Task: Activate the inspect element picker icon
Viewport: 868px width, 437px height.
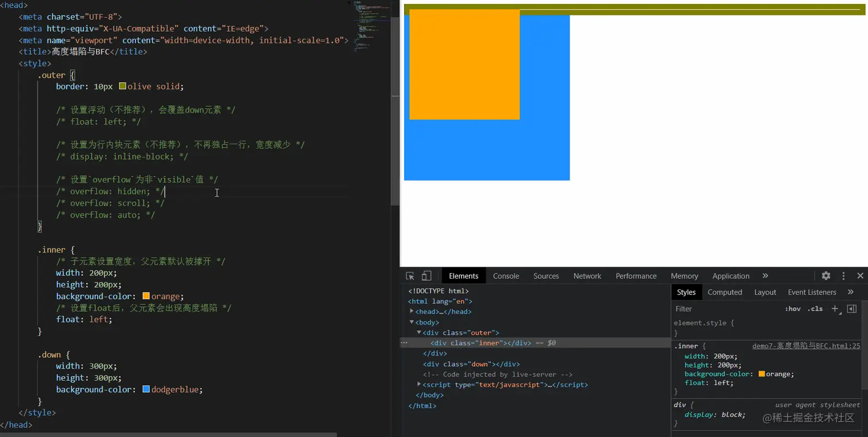Action: [x=410, y=276]
